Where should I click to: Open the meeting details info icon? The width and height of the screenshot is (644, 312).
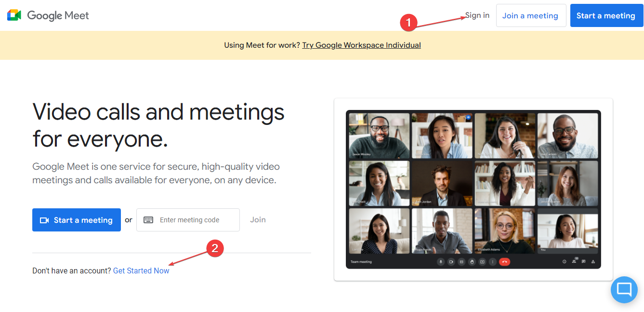(564, 261)
